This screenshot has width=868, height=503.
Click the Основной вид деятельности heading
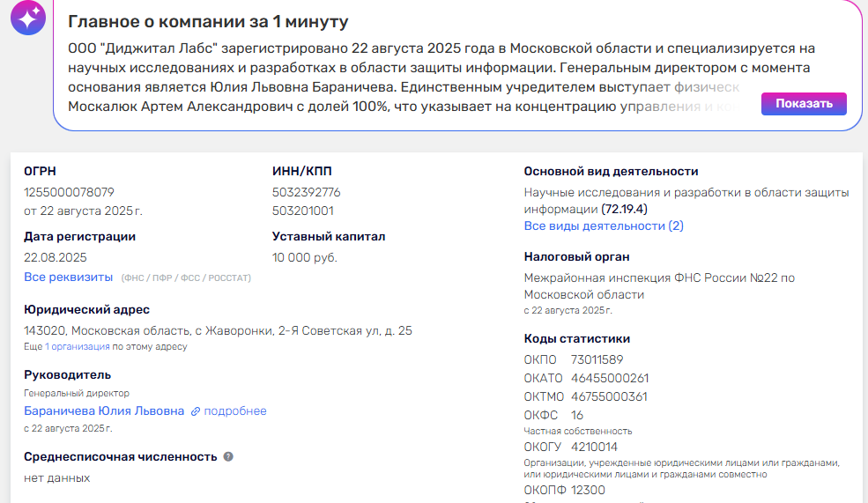coord(612,172)
